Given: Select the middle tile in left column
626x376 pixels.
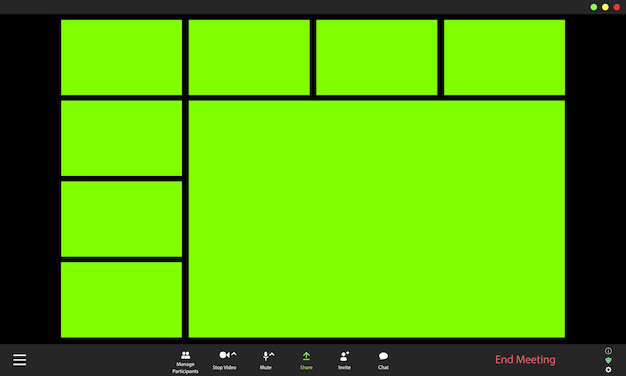Looking at the screenshot, I should (121, 219).
